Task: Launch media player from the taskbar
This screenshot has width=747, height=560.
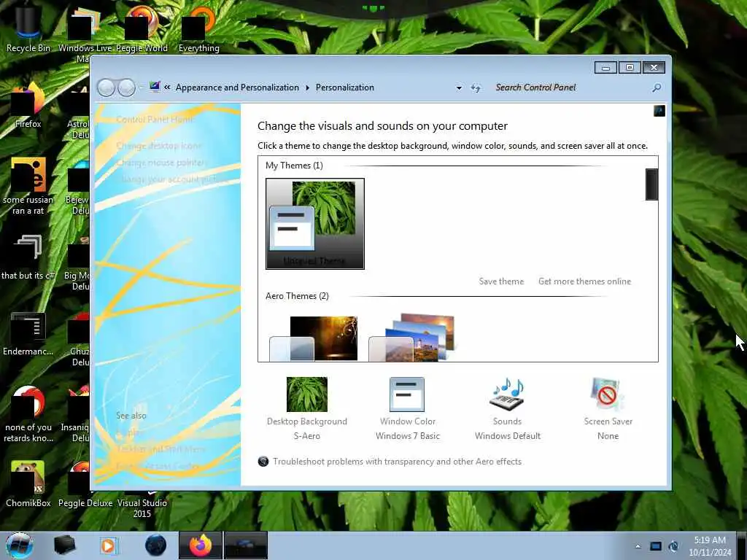Action: 108,545
